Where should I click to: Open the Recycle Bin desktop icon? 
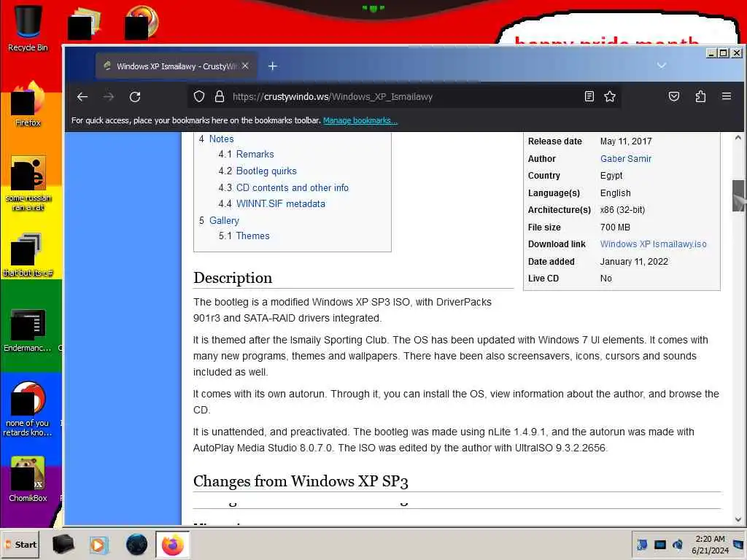tap(28, 28)
